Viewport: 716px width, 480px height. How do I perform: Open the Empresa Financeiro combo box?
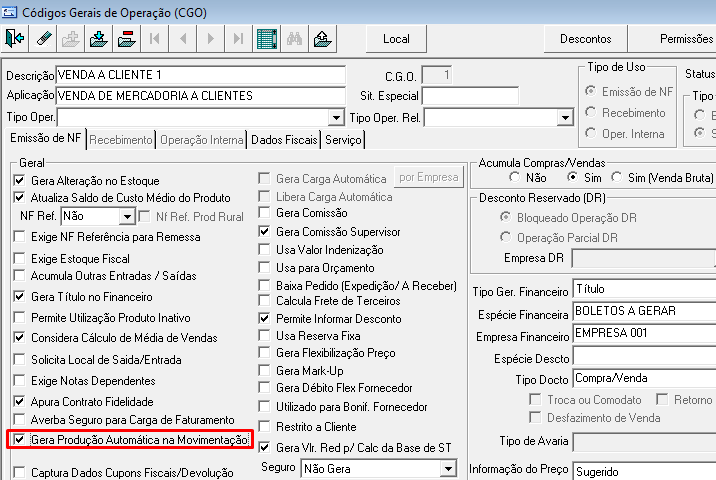(644, 333)
